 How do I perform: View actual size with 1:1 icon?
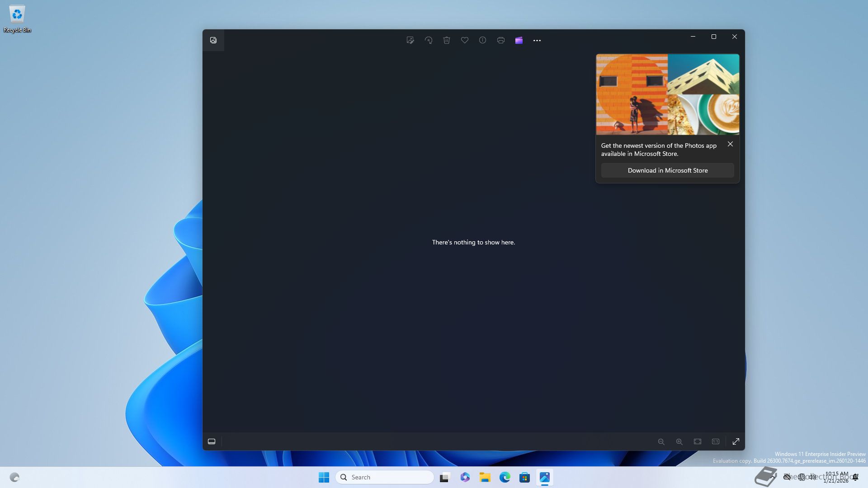(x=716, y=441)
